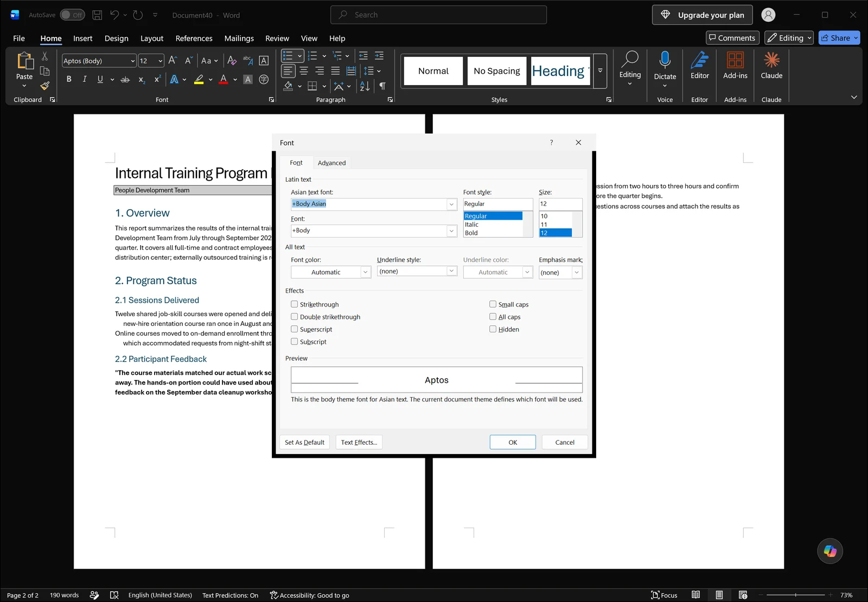Screen dimensions: 868x602
Task: Decrease indent icon
Action: coord(363,56)
